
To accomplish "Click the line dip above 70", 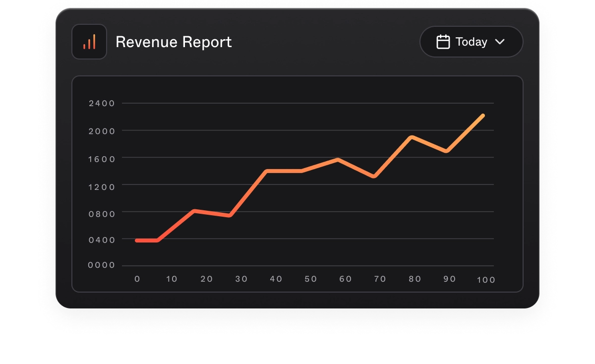I will [374, 176].
